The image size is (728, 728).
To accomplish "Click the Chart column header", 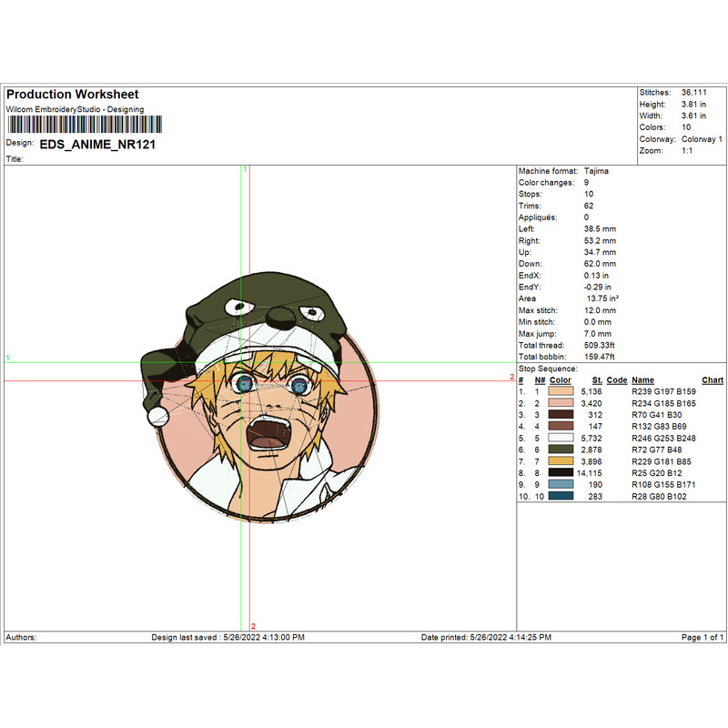I will tap(713, 380).
